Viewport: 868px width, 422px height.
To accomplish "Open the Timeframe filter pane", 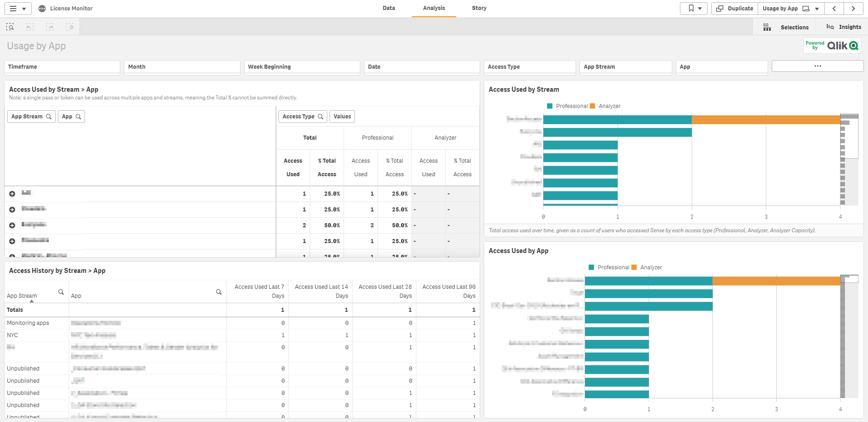I will coord(62,67).
